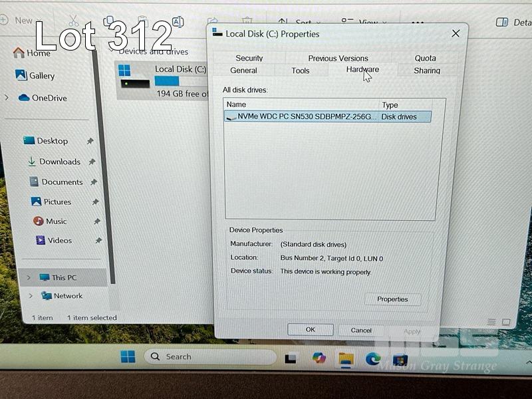Expand the Network tree node
Viewport: 532px width, 399px height.
(31, 296)
